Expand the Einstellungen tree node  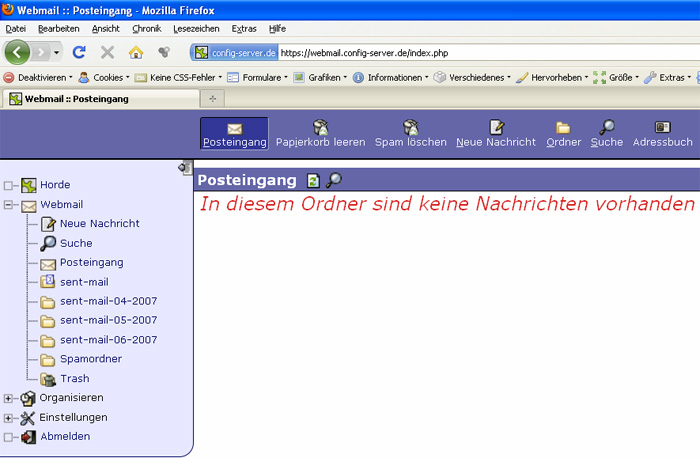pos(9,417)
